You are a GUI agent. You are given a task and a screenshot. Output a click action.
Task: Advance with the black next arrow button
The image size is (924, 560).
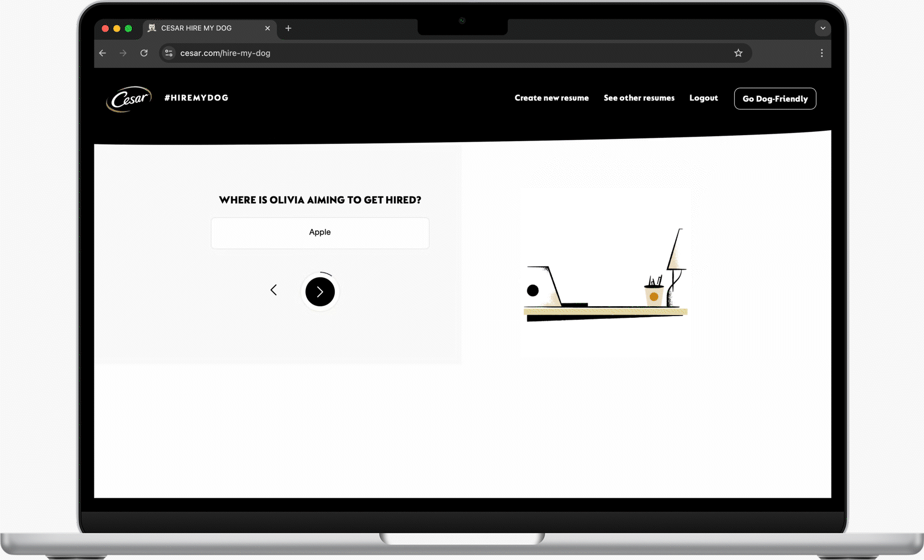click(x=320, y=291)
